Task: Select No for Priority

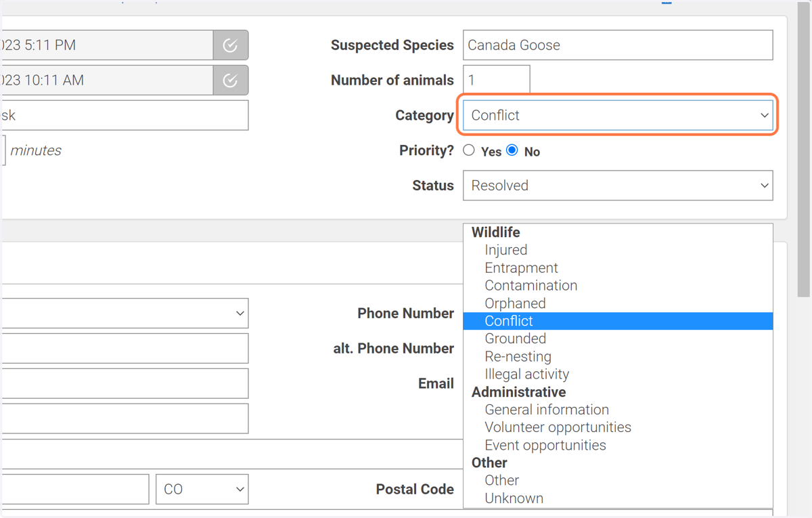Action: (512, 150)
